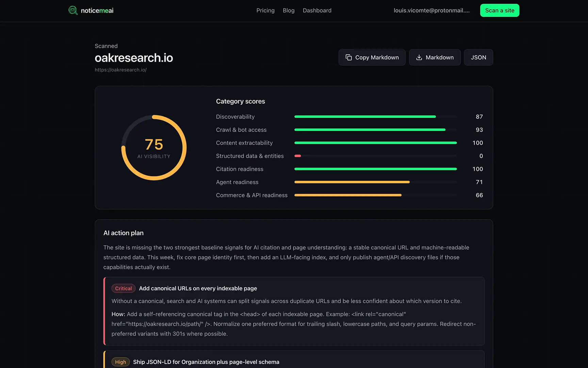Image resolution: width=588 pixels, height=368 pixels.
Task: Click the download icon in Markdown button
Action: pos(419,57)
